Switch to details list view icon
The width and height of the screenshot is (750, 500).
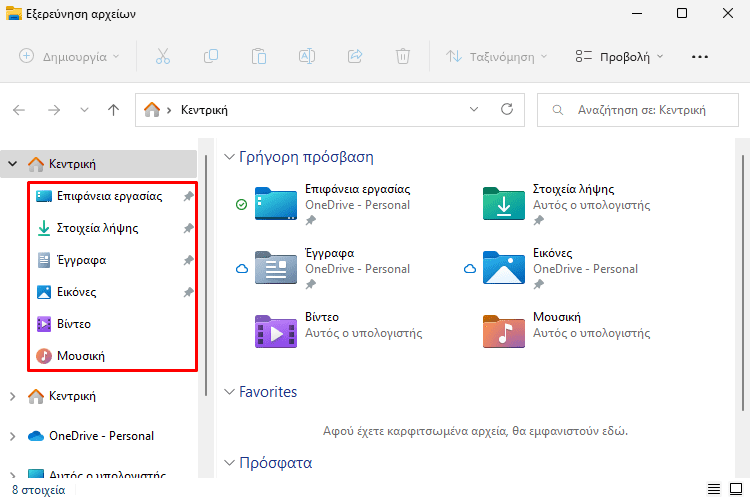point(714,489)
